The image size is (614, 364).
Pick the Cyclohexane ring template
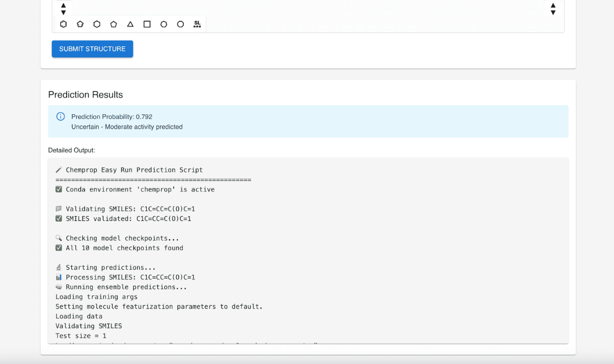tap(97, 24)
